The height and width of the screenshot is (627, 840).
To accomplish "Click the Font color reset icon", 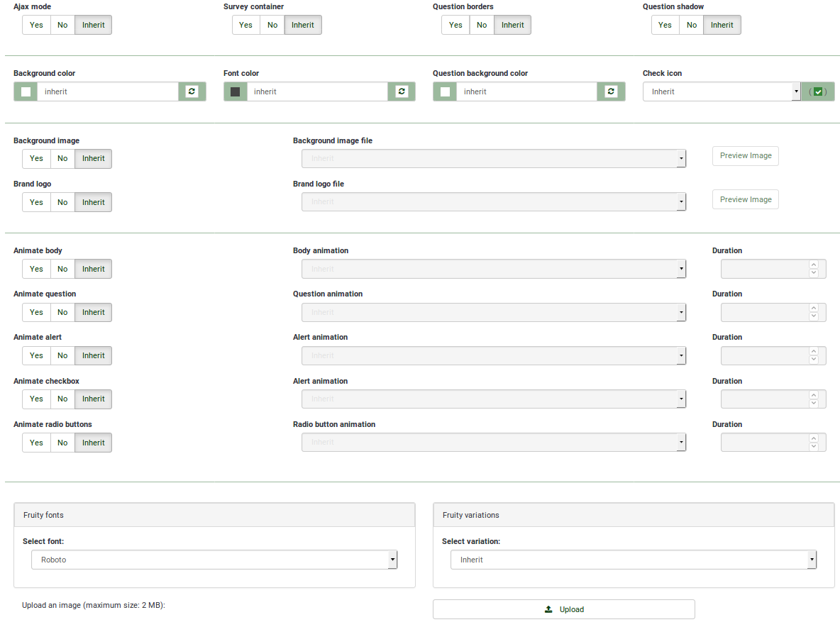I will [x=402, y=91].
